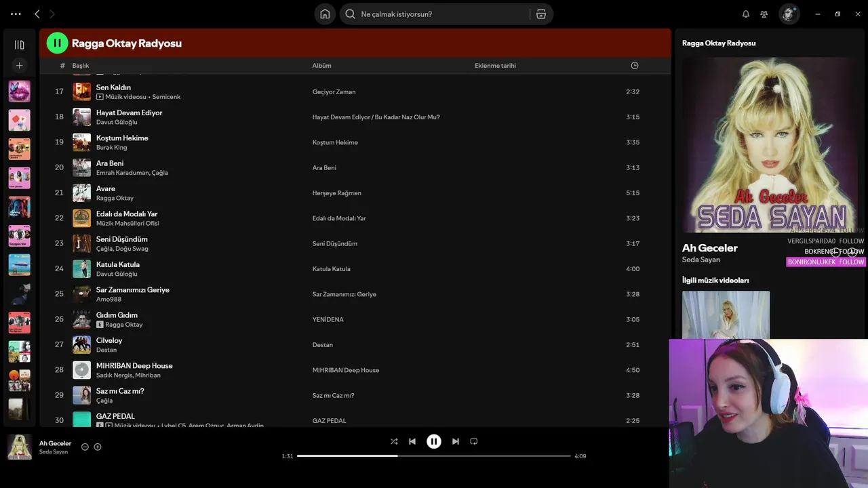Open first playlist with lips cover in sidebar

[x=19, y=91]
